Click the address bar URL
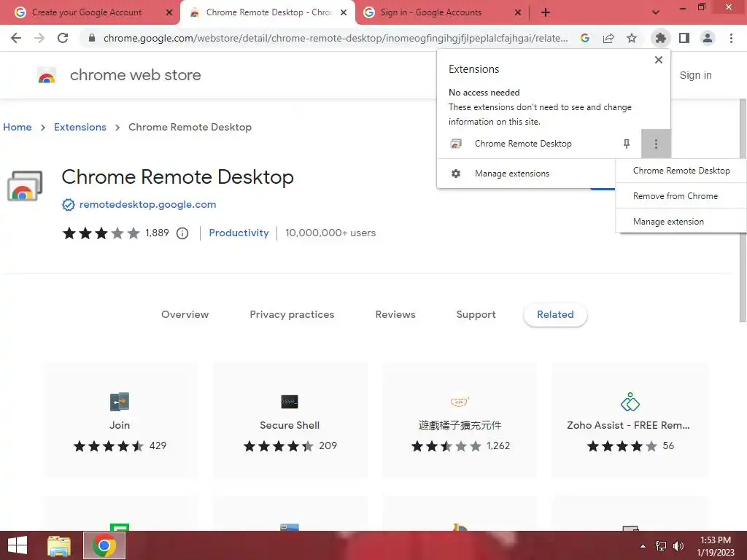This screenshot has height=560, width=747. [336, 38]
